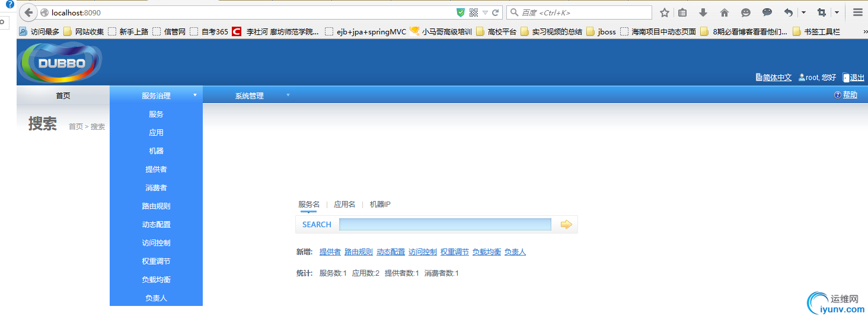Open the address bar history dropdown arrow
The width and height of the screenshot is (868, 319).
[x=485, y=12]
